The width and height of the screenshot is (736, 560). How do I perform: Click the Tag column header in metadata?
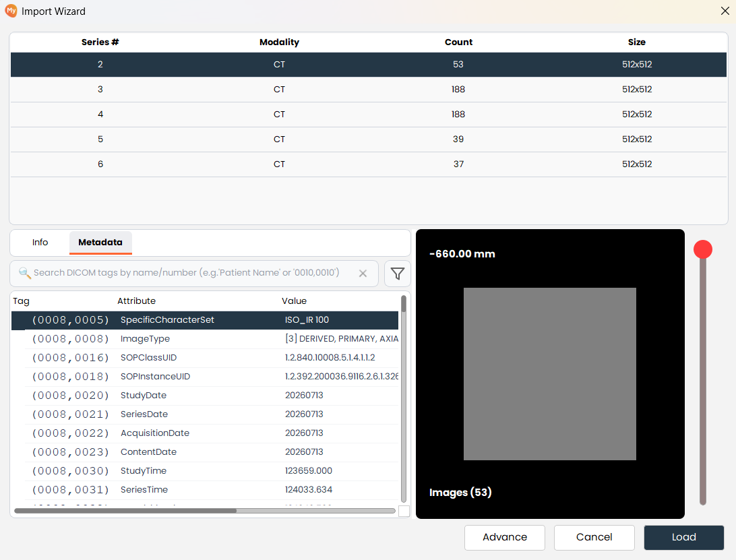(x=21, y=301)
